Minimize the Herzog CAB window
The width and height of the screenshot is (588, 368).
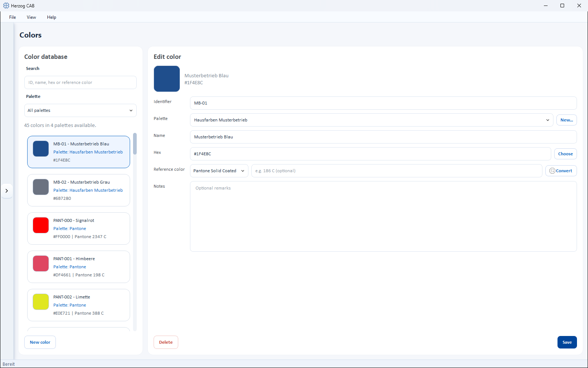545,6
